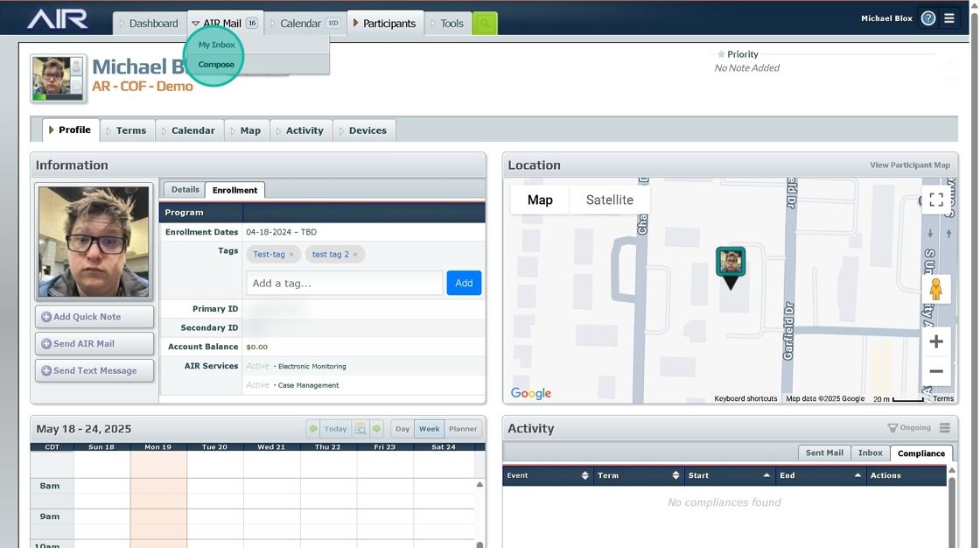Open map Keyboard shortcuts
The image size is (980, 548).
[x=745, y=398]
